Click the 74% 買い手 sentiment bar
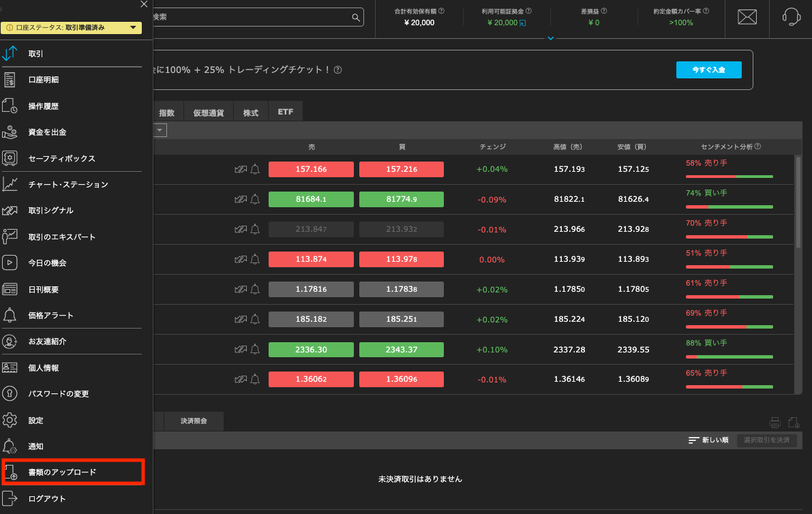This screenshot has width=812, height=514. pyautogui.click(x=729, y=207)
